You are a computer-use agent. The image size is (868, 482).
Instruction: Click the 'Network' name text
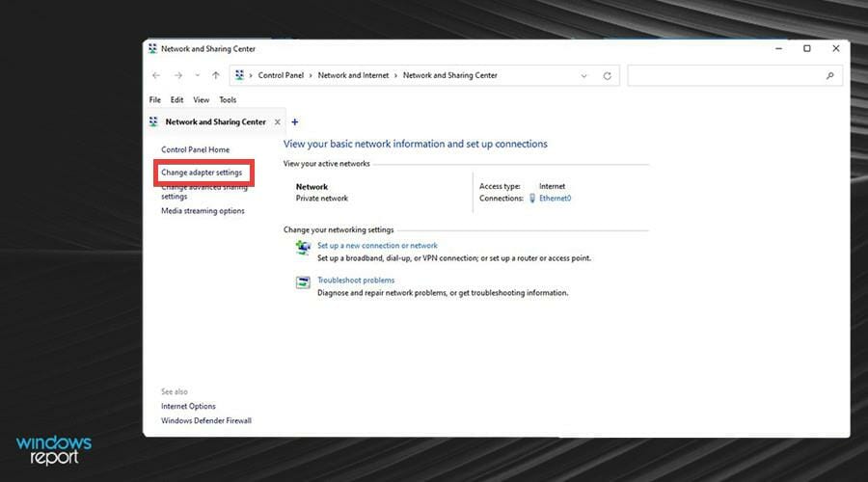pos(312,187)
